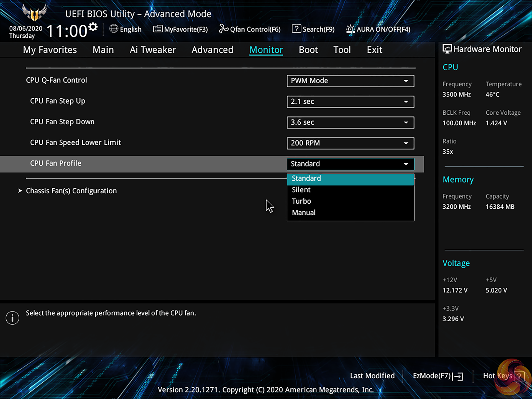Switch to EzMode(F7)
This screenshot has height=399, width=532.
pyautogui.click(x=438, y=376)
